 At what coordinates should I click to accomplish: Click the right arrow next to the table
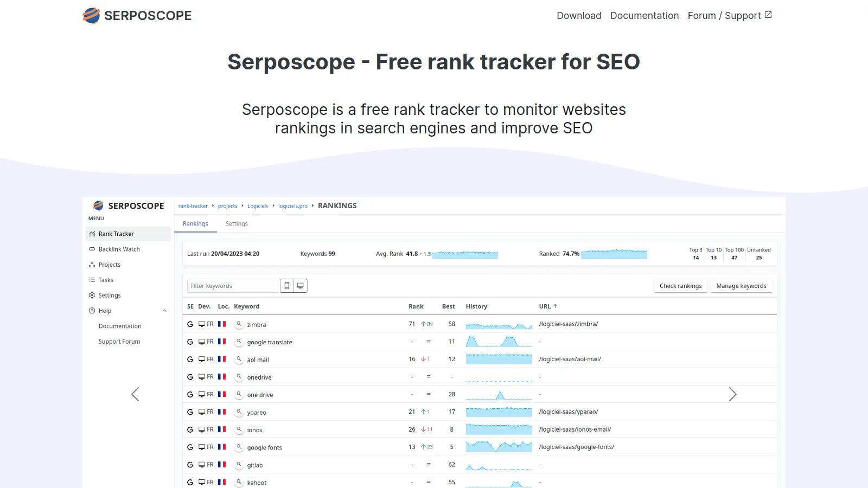pos(733,394)
